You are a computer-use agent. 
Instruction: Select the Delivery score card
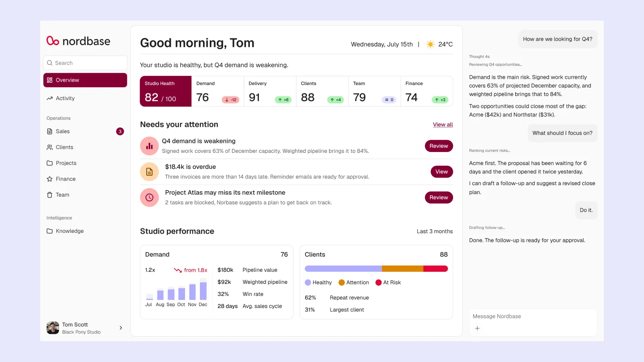click(270, 92)
